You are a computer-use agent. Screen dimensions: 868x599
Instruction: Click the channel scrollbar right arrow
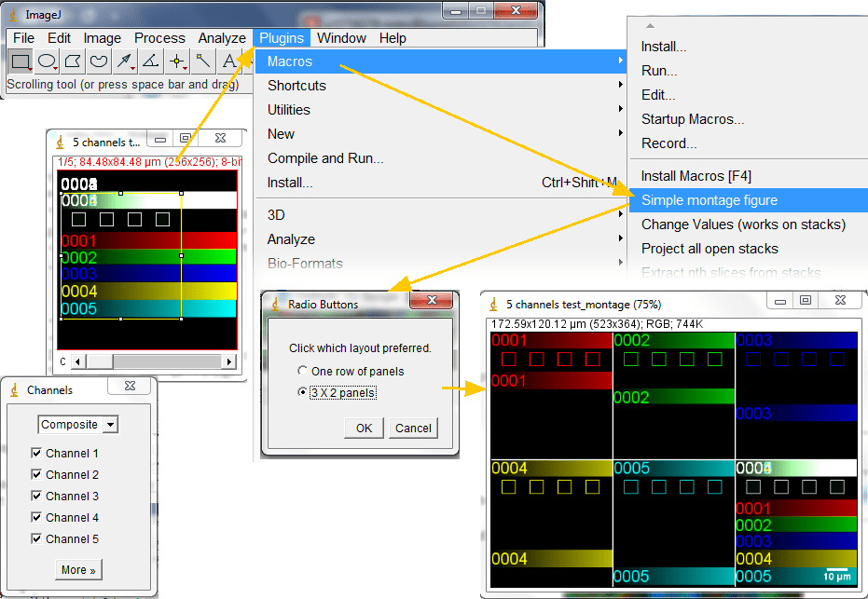coord(229,361)
